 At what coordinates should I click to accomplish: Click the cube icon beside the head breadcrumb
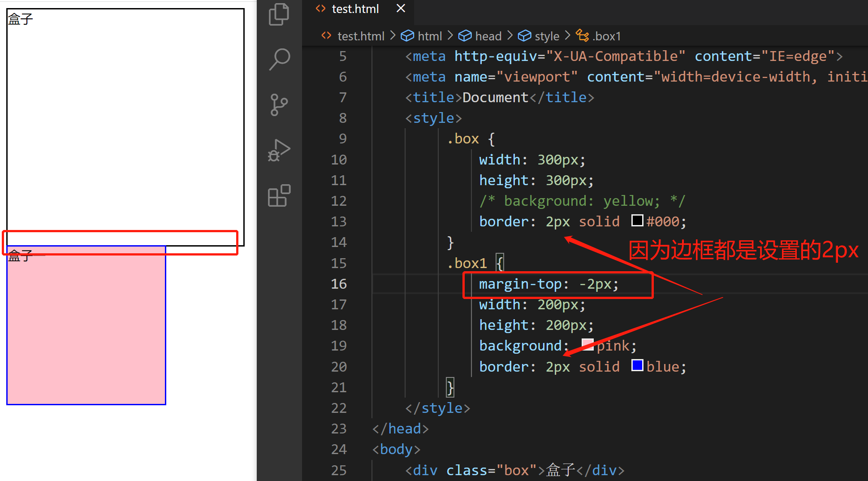click(x=465, y=35)
